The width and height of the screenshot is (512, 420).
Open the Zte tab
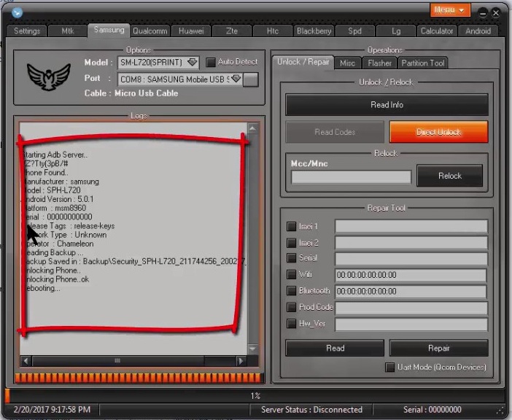[232, 31]
